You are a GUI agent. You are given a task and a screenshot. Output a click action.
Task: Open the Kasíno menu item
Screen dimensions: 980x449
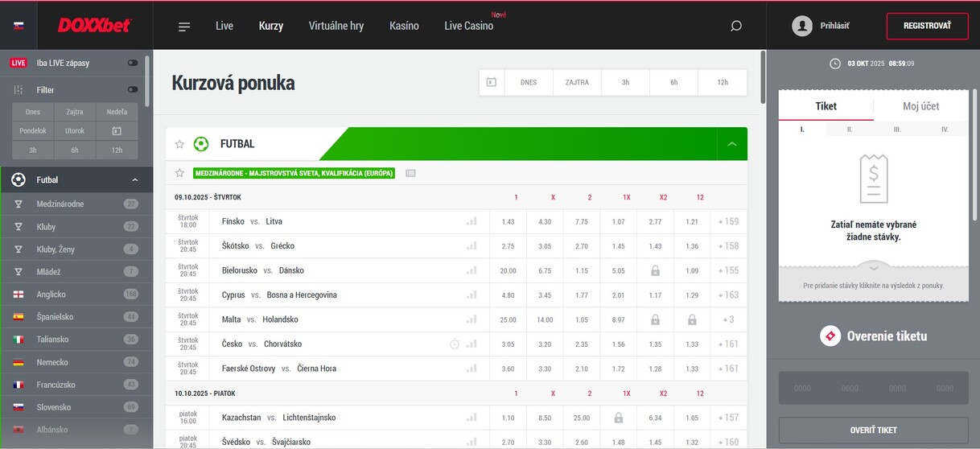(x=404, y=26)
